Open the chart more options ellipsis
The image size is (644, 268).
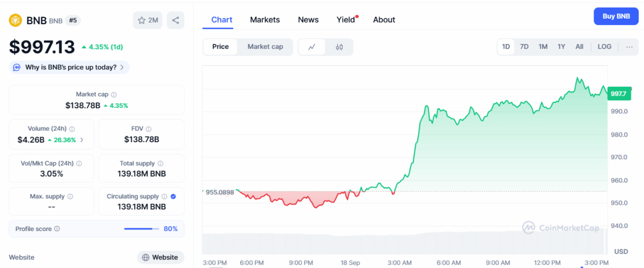coord(629,47)
